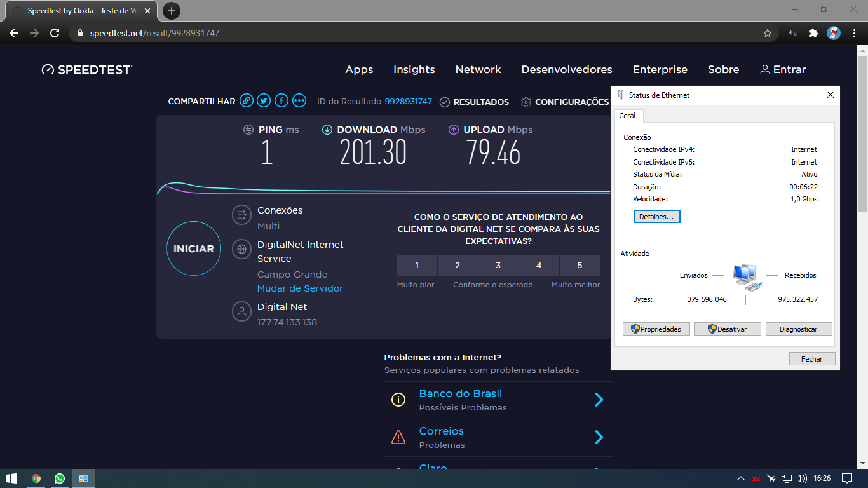868x488 pixels.
Task: Click the Speedtest logo
Action: point(87,69)
